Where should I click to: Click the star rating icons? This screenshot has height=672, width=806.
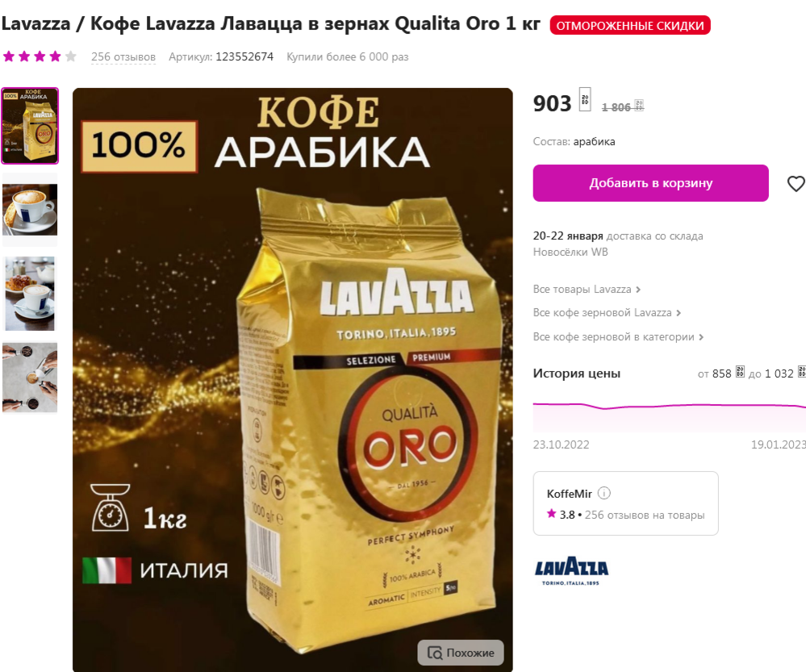click(40, 56)
